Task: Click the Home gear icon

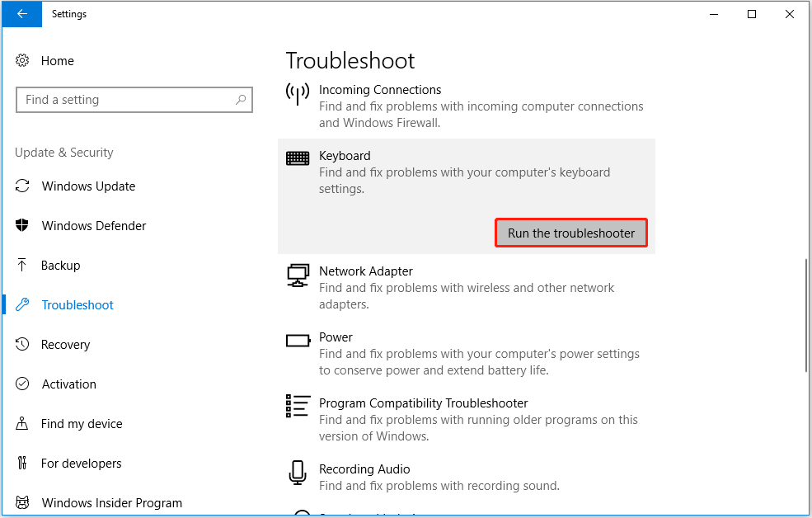Action: [x=23, y=60]
